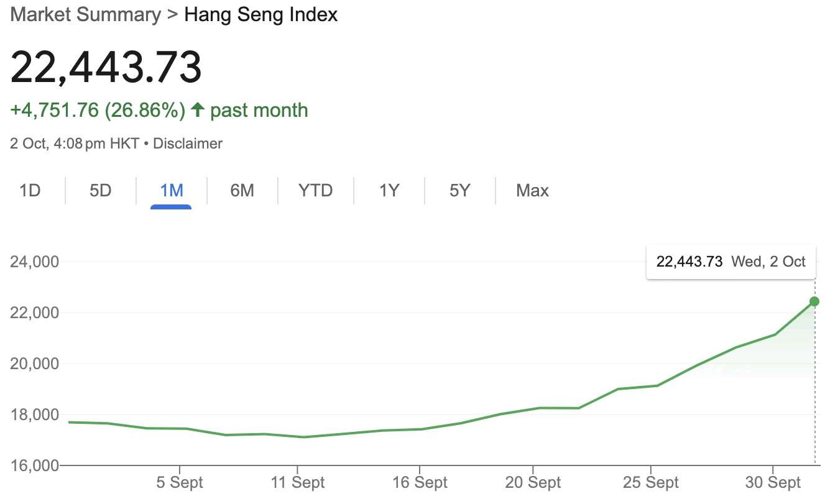Viewport: 825px width, 504px height.
Task: Open the Market Summary breadcrumb link
Action: tap(86, 14)
